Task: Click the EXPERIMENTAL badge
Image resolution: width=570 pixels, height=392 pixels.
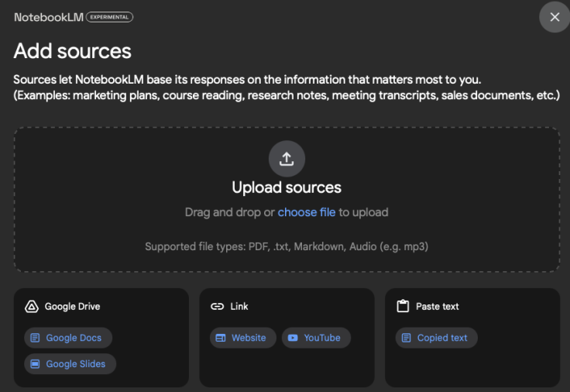Action: [x=109, y=17]
